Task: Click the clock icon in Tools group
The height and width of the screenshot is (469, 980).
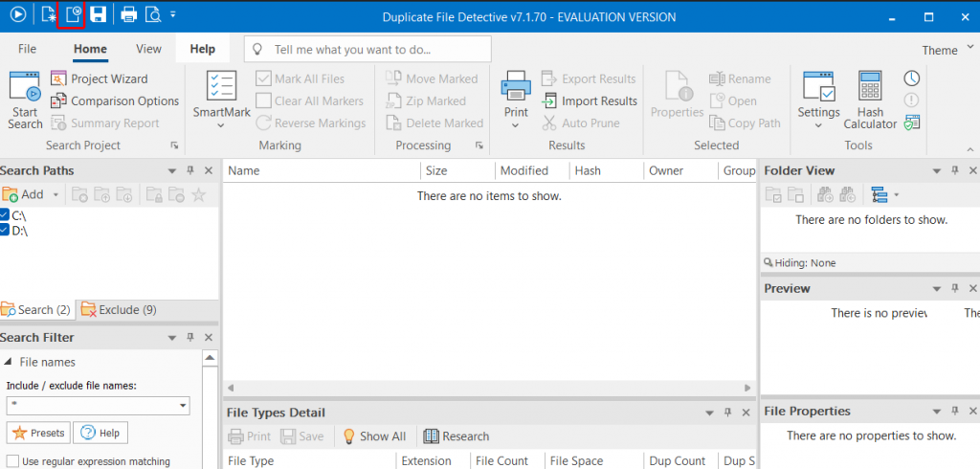Action: pyautogui.click(x=911, y=78)
